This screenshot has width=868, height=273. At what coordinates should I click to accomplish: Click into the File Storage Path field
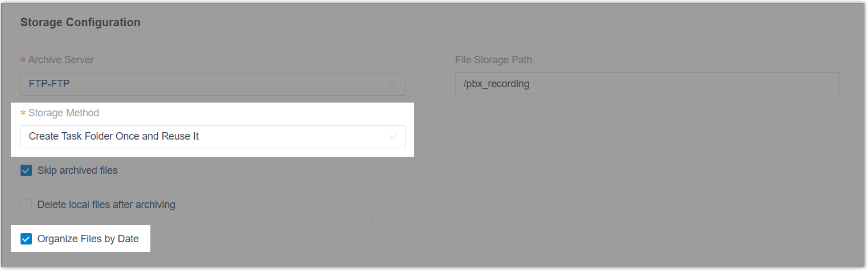(647, 84)
